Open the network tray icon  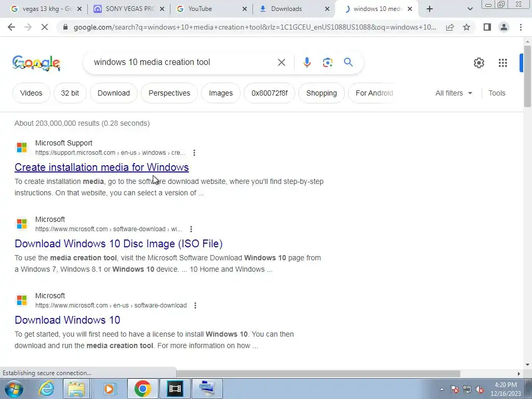pyautogui.click(x=467, y=390)
